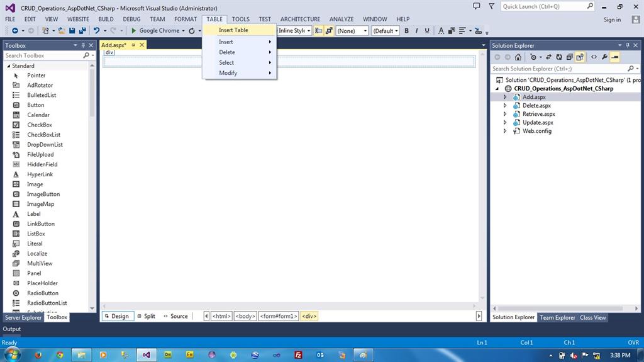Apply underline formatting with U icon
The width and height of the screenshot is (644, 362).
[x=427, y=31]
